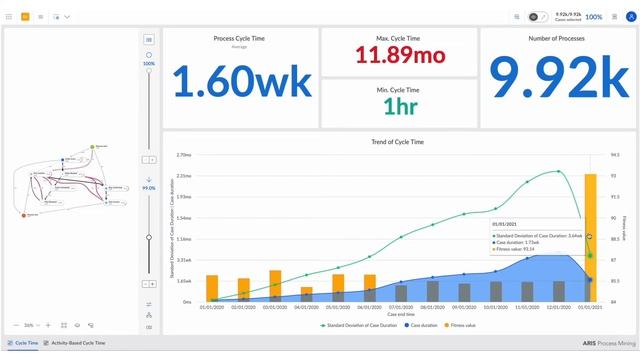Click the Min. Cycle Time 1hr value
This screenshot has height=360, width=640.
(x=400, y=107)
